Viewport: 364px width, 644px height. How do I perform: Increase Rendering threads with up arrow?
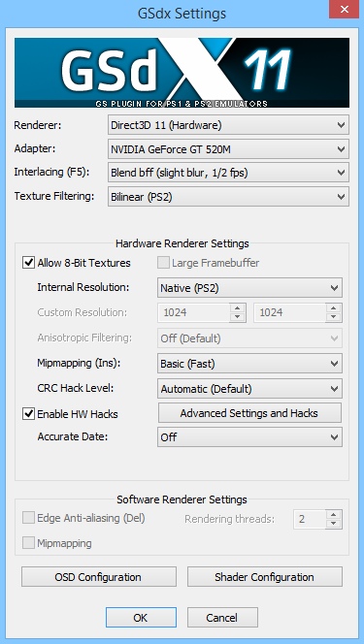pyautogui.click(x=334, y=514)
